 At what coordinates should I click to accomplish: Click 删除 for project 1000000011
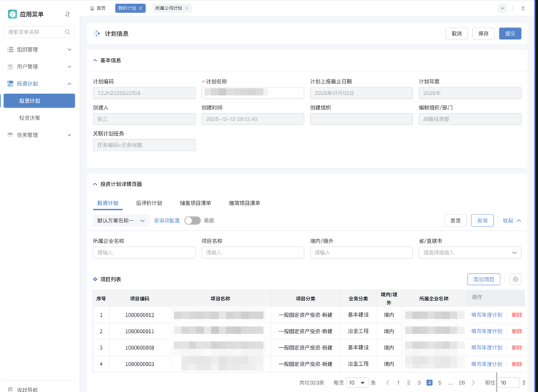point(516,331)
